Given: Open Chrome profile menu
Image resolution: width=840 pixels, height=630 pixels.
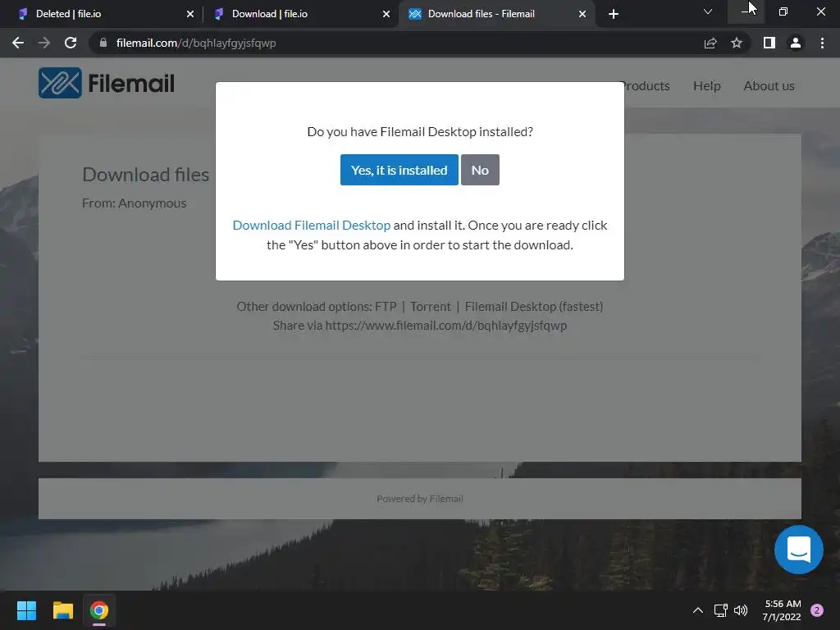Looking at the screenshot, I should click(x=796, y=43).
